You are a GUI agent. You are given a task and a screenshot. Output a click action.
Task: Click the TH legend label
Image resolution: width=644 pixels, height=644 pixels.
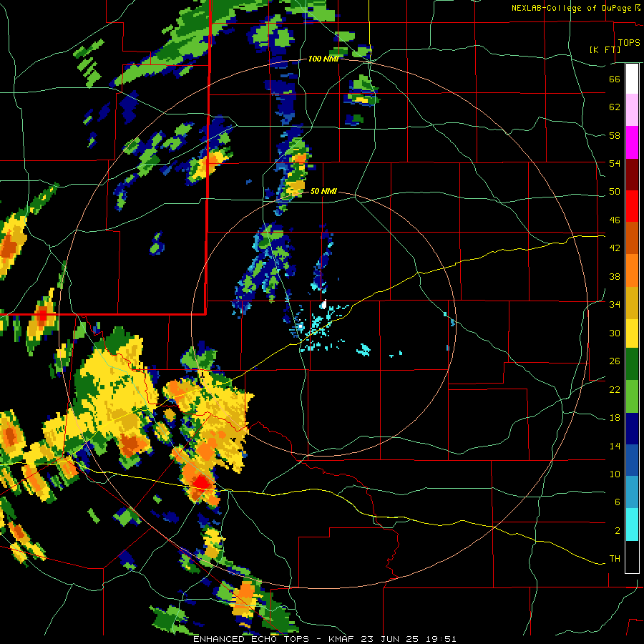615,559
